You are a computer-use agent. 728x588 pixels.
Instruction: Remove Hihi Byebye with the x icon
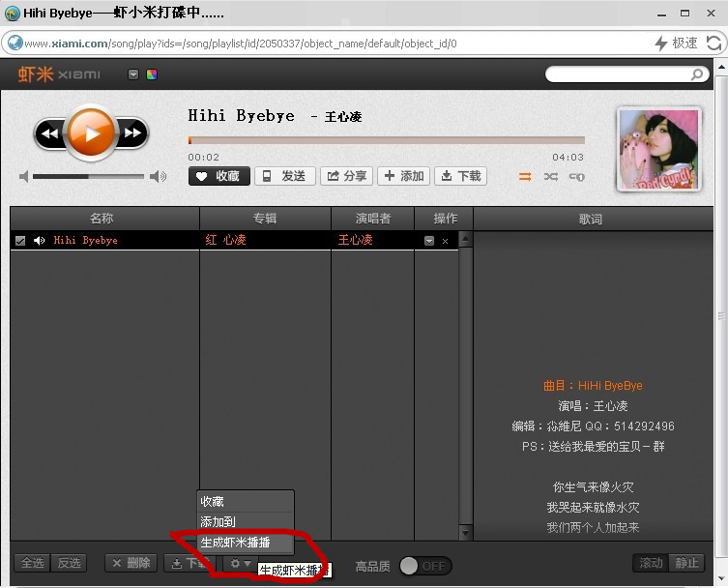[446, 241]
